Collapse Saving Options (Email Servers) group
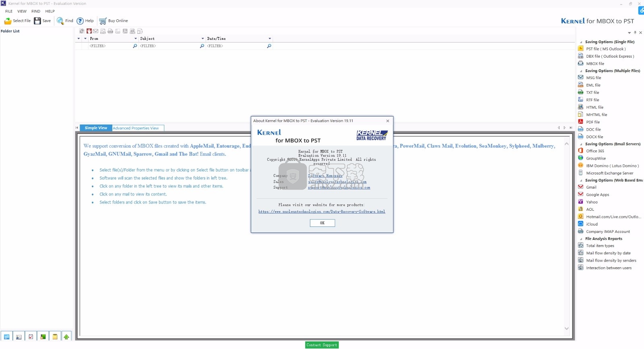 (x=581, y=144)
